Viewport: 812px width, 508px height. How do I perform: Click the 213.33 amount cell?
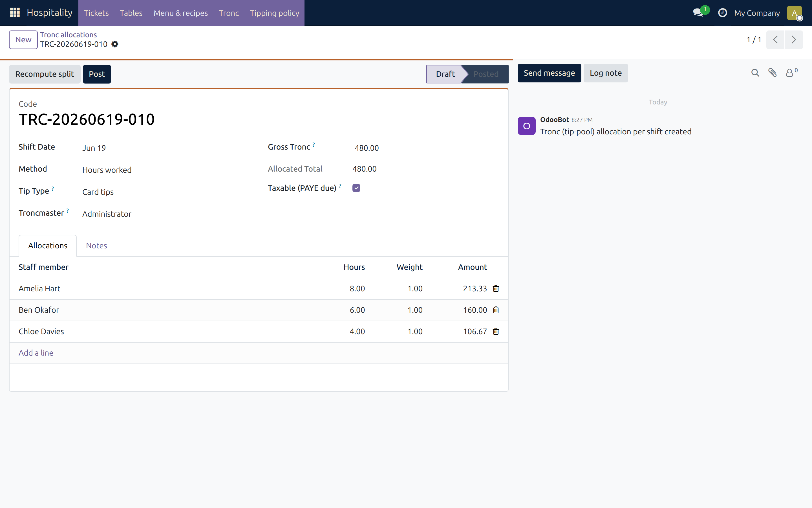pos(475,289)
